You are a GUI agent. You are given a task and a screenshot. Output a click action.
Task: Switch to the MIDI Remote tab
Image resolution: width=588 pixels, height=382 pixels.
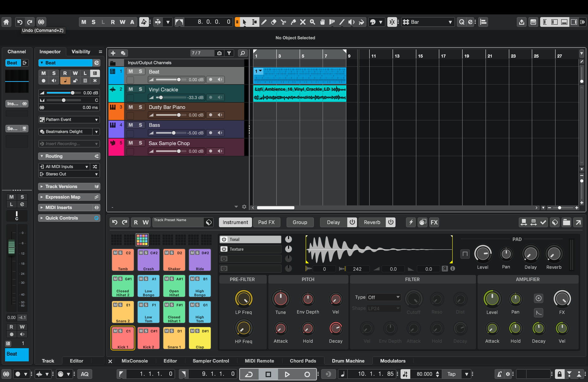(x=259, y=361)
